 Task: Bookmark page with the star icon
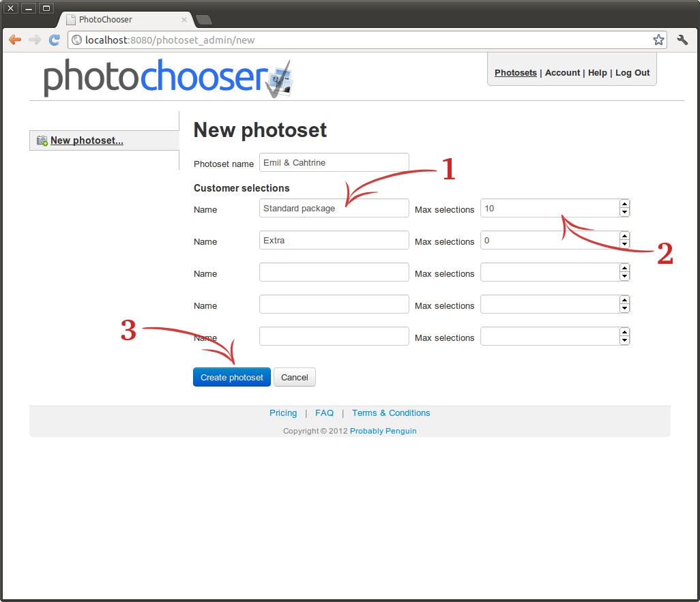pyautogui.click(x=658, y=40)
